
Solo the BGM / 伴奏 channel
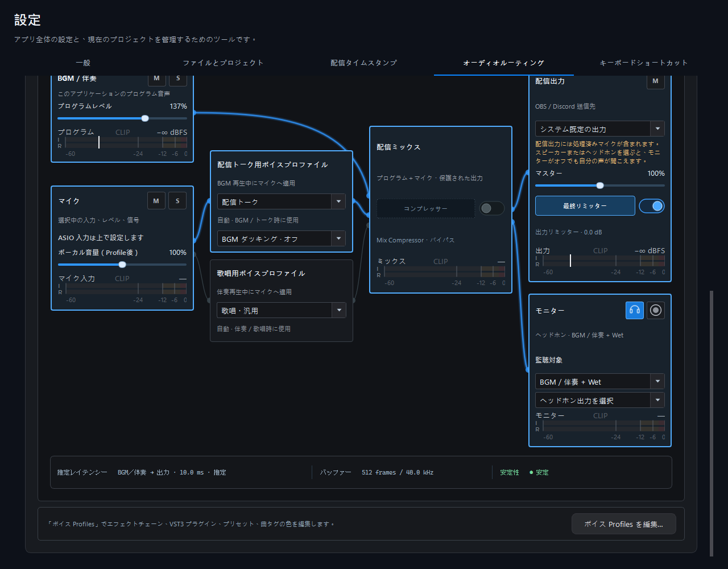pos(178,79)
